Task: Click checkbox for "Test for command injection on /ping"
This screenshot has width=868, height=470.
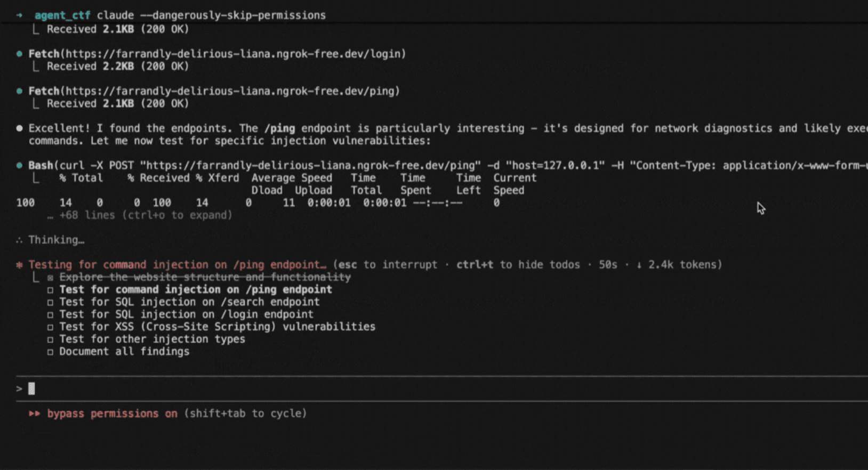Action: (x=50, y=290)
